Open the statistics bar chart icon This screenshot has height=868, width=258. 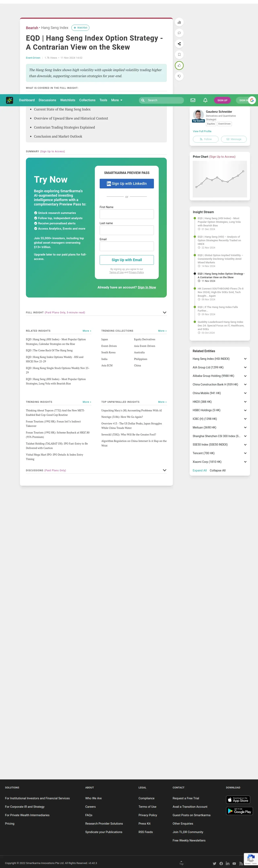[179, 22]
